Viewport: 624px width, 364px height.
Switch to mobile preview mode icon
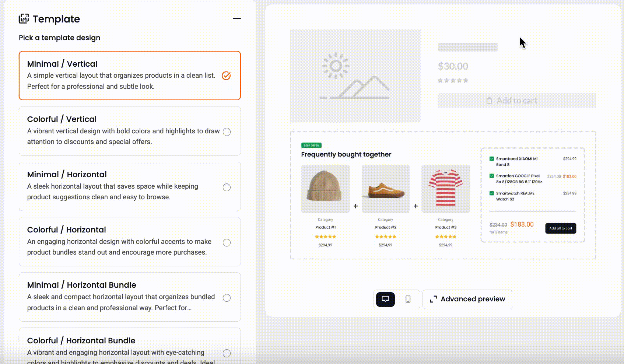pyautogui.click(x=408, y=299)
